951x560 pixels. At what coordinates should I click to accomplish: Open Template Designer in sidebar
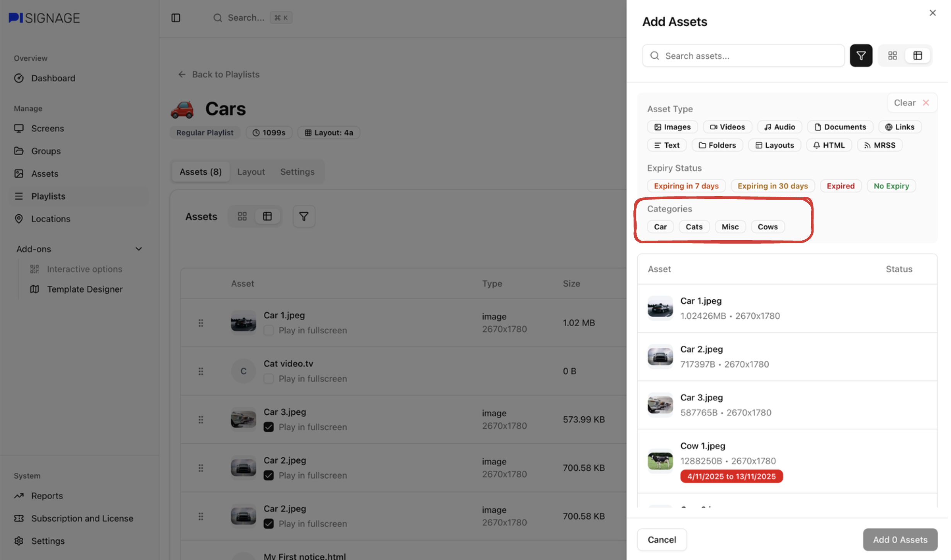click(85, 289)
